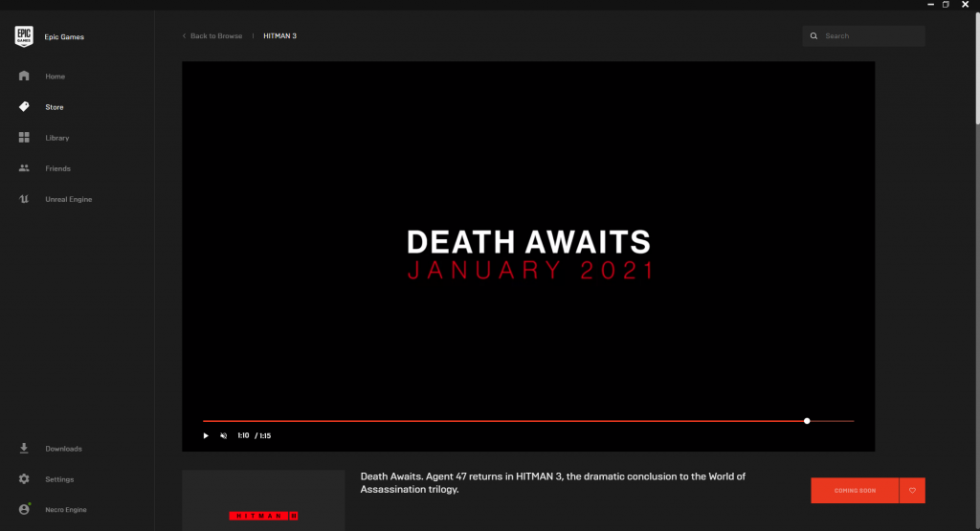The image size is (980, 531).
Task: Click the Coming Soon button
Action: (x=855, y=491)
